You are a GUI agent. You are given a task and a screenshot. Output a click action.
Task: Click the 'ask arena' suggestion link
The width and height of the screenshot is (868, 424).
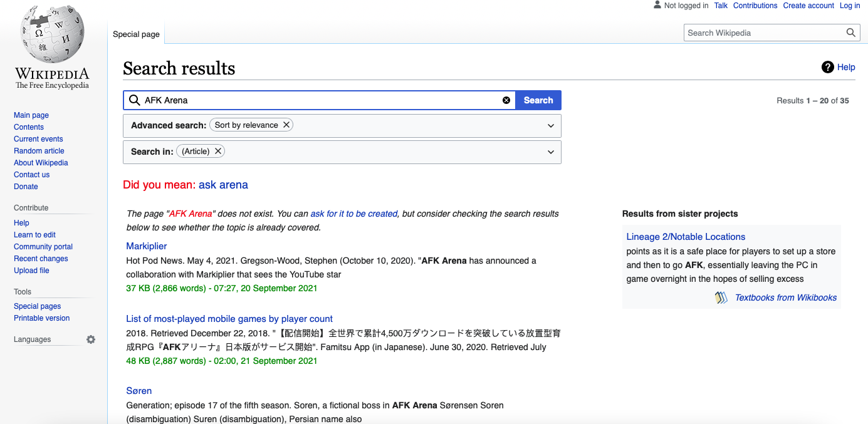223,185
